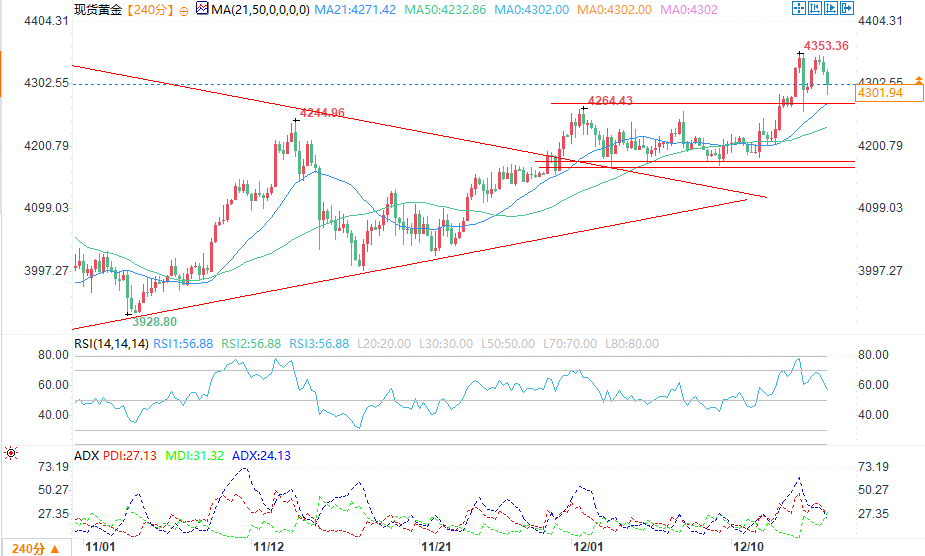The height and width of the screenshot is (556, 925).
Task: Click the 4353.36 high price marker
Action: tap(826, 45)
